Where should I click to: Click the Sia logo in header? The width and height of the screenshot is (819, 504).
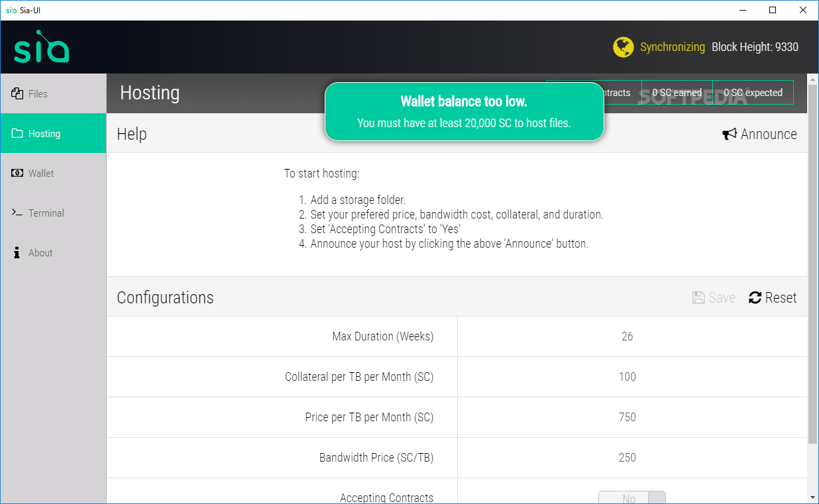pos(41,48)
